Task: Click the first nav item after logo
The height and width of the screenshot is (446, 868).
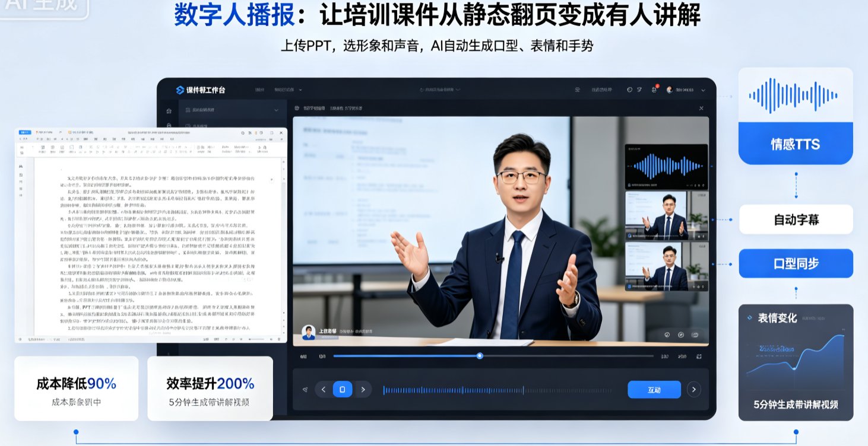Action: click(259, 90)
